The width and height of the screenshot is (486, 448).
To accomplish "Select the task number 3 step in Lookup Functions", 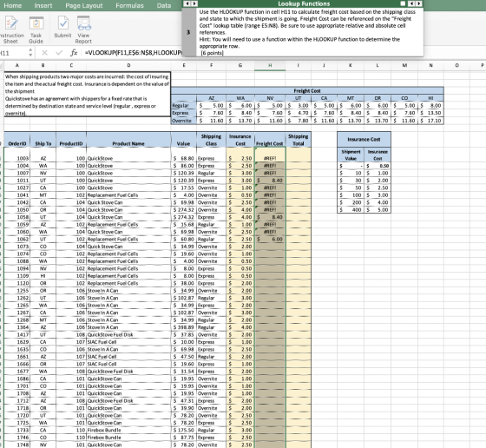I will 188,32.
